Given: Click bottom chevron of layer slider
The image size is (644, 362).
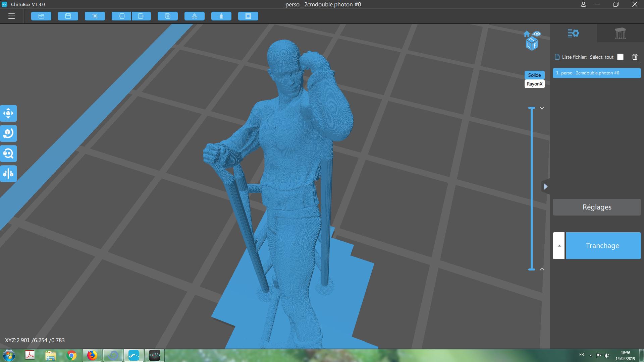Looking at the screenshot, I should pos(542,269).
